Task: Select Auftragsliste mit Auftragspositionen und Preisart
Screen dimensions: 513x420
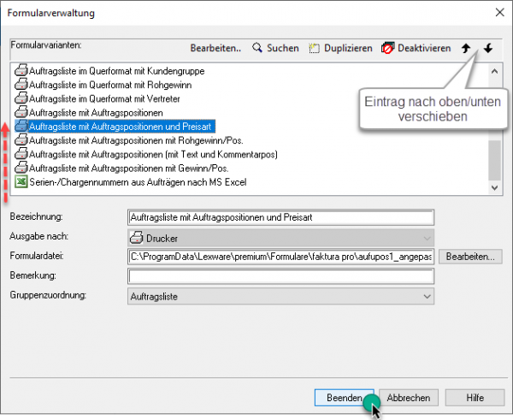Action: coord(120,127)
